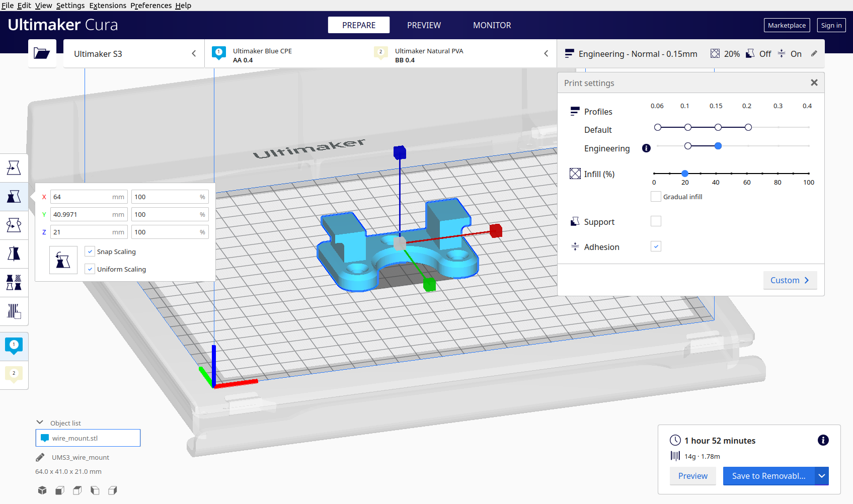Set Infill slider to 40 percent
853x504 pixels.
click(x=716, y=174)
